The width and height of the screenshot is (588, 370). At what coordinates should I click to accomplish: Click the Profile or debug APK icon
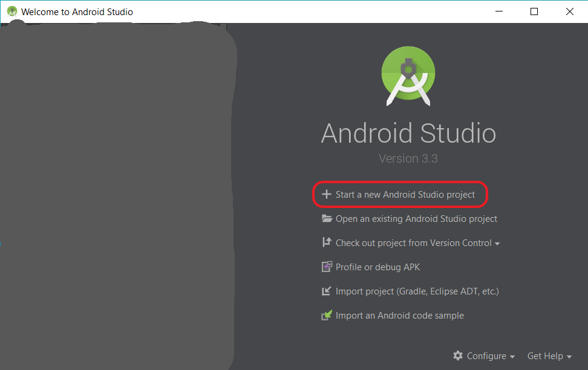327,267
